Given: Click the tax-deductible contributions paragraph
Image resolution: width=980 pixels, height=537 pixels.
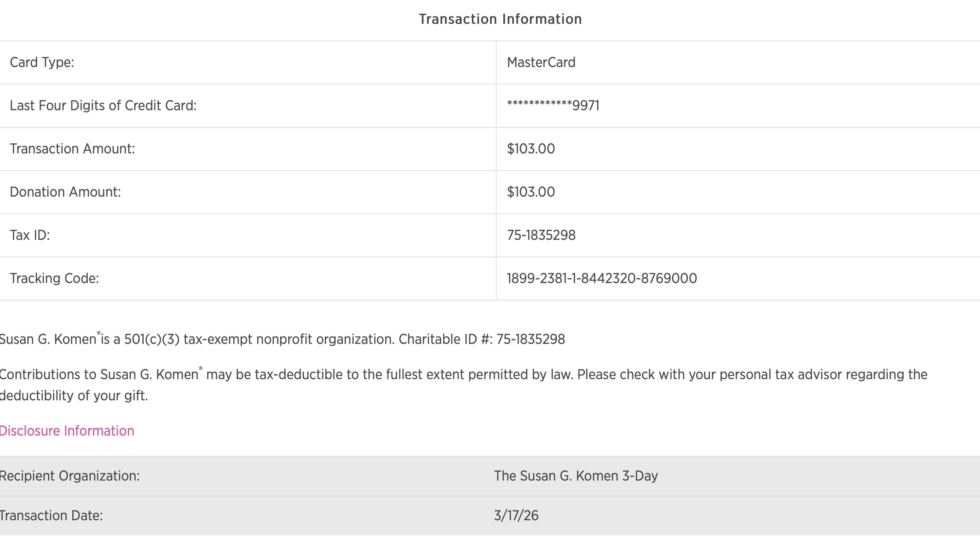Looking at the screenshot, I should 463,375.
